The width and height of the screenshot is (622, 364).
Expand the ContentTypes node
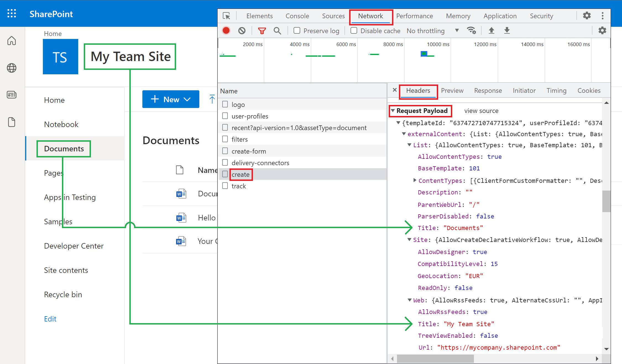[x=415, y=180]
